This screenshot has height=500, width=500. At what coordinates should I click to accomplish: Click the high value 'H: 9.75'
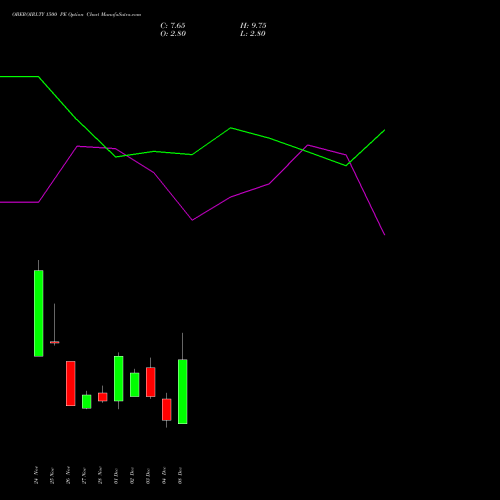[253, 26]
